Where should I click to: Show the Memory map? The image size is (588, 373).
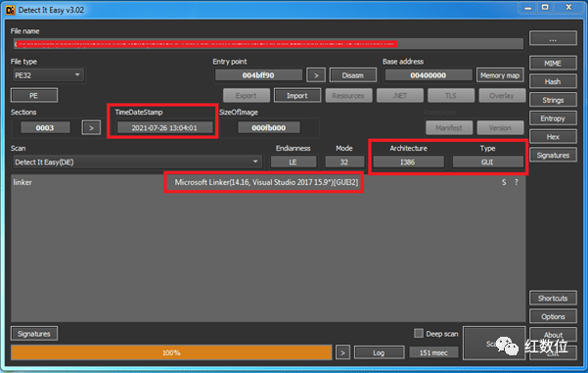(500, 75)
